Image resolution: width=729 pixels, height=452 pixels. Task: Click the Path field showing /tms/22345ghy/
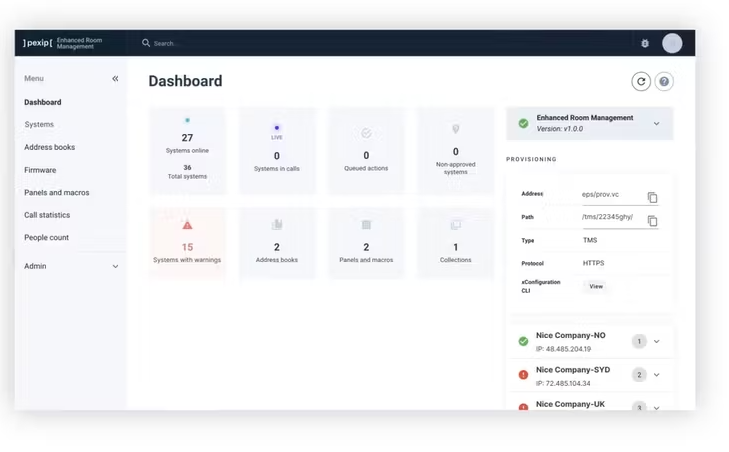tap(613, 219)
